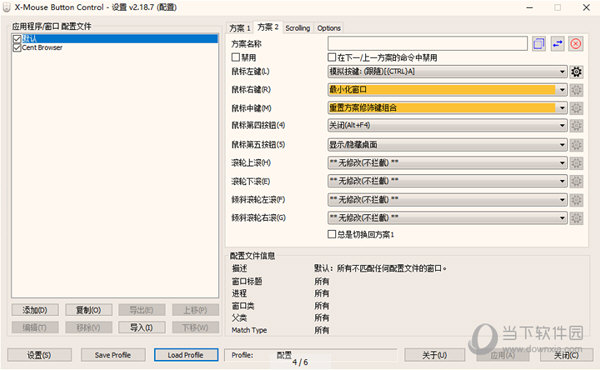Enable the 禁用 checkbox
Viewport: 600px width, 370px height.
click(236, 57)
